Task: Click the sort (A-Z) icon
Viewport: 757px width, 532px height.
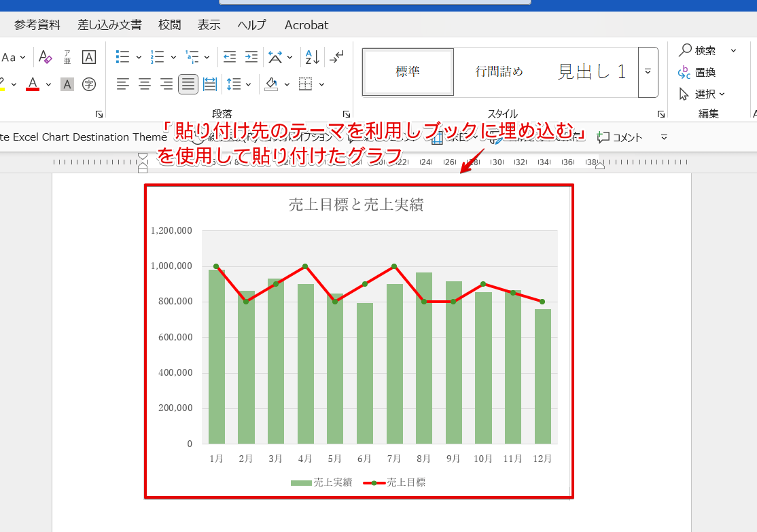Action: tap(311, 56)
